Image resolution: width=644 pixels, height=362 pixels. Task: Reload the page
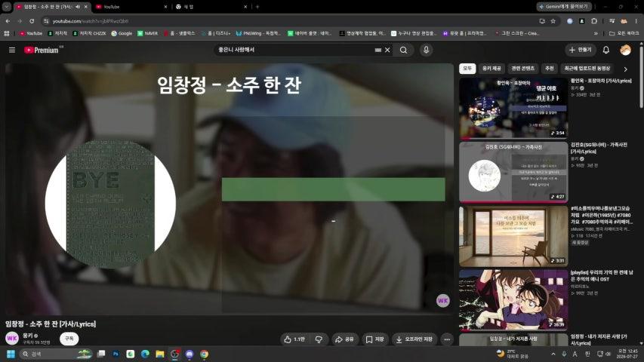(32, 21)
